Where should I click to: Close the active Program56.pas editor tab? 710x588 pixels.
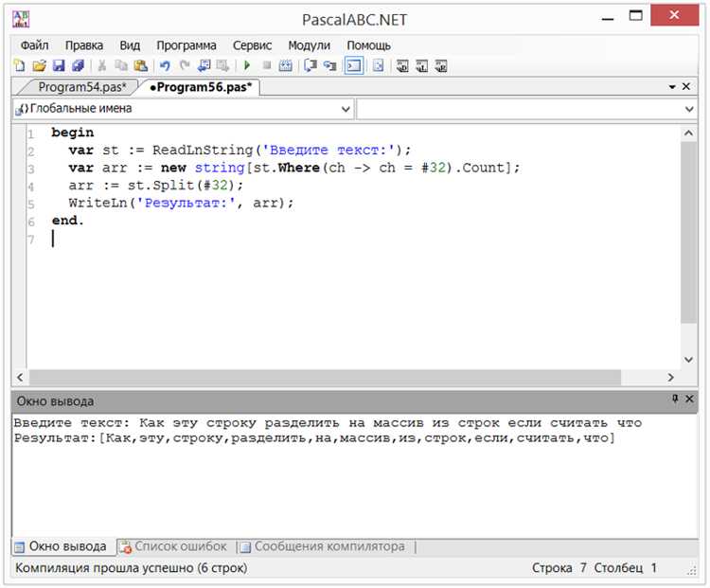pos(686,86)
